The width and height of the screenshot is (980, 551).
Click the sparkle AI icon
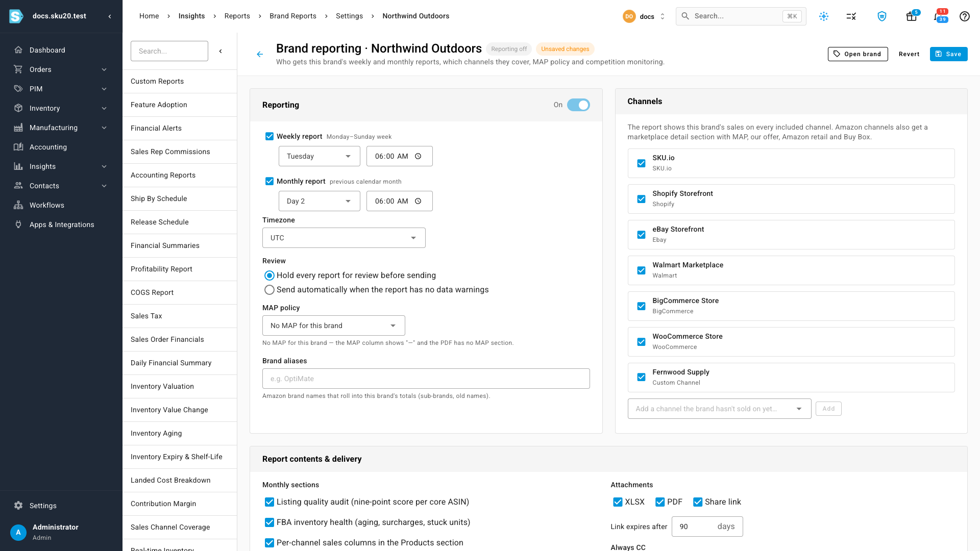tap(824, 16)
